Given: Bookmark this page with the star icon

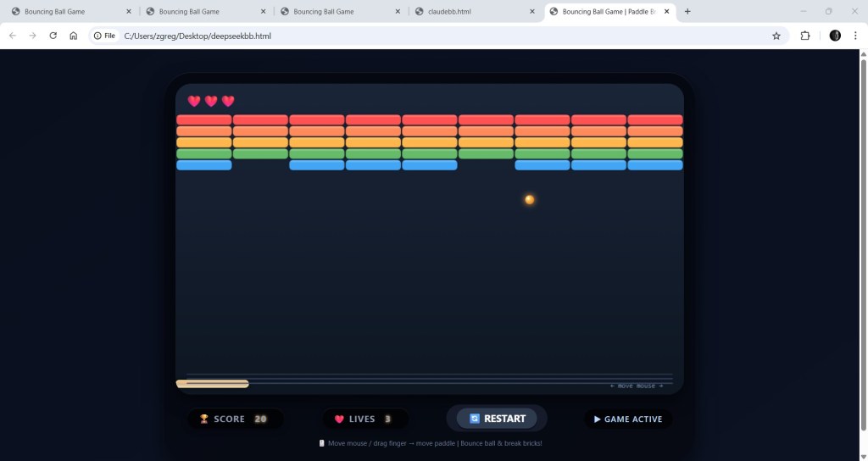Looking at the screenshot, I should click(x=776, y=36).
